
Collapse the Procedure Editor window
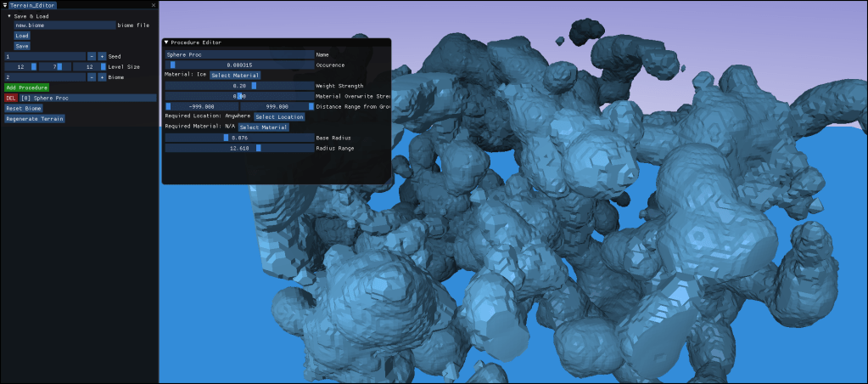pyautogui.click(x=167, y=42)
